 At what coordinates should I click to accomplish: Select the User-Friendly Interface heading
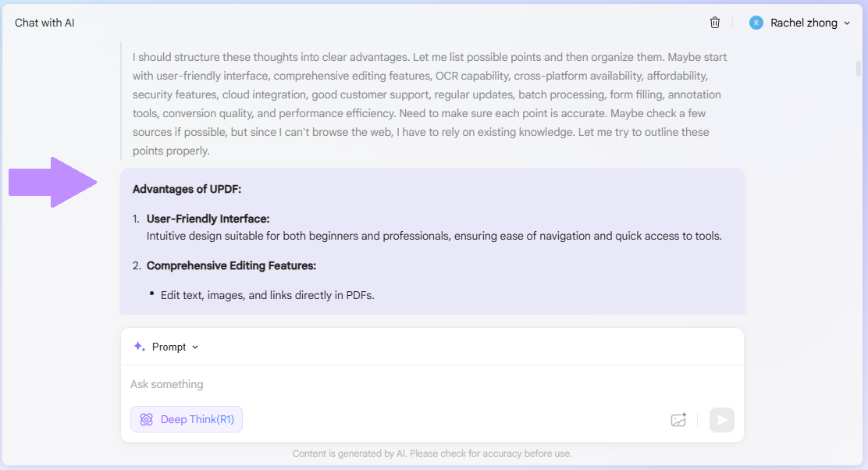(x=208, y=219)
